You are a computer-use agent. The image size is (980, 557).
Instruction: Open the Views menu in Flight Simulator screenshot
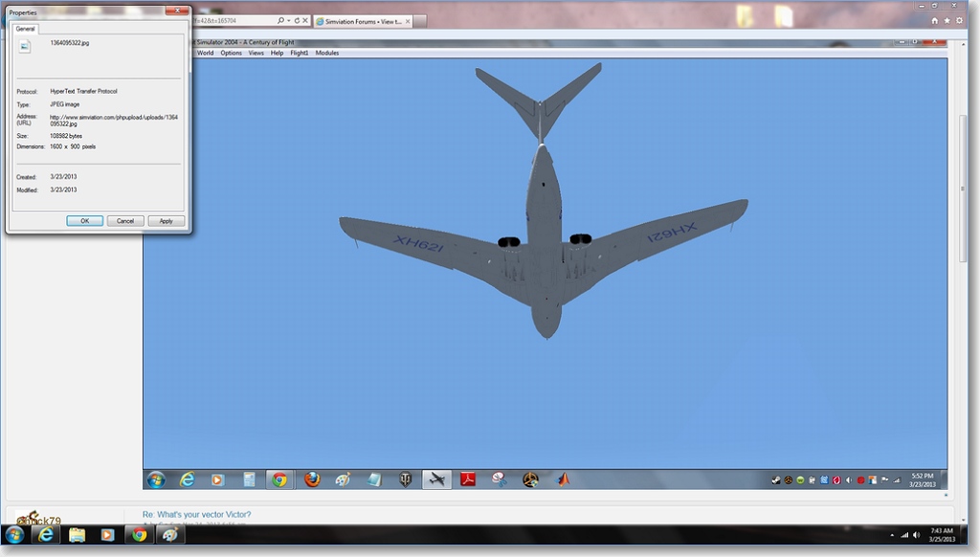[x=256, y=54]
